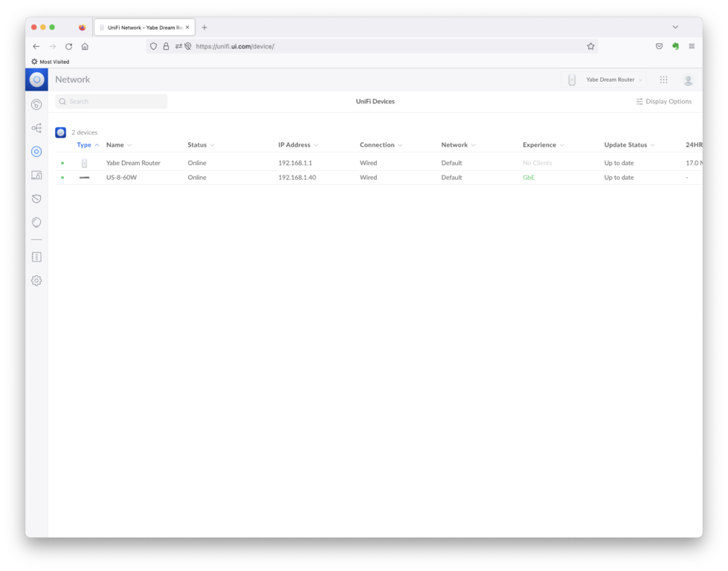728x571 pixels.
Task: Open the user account avatar
Action: 688,80
